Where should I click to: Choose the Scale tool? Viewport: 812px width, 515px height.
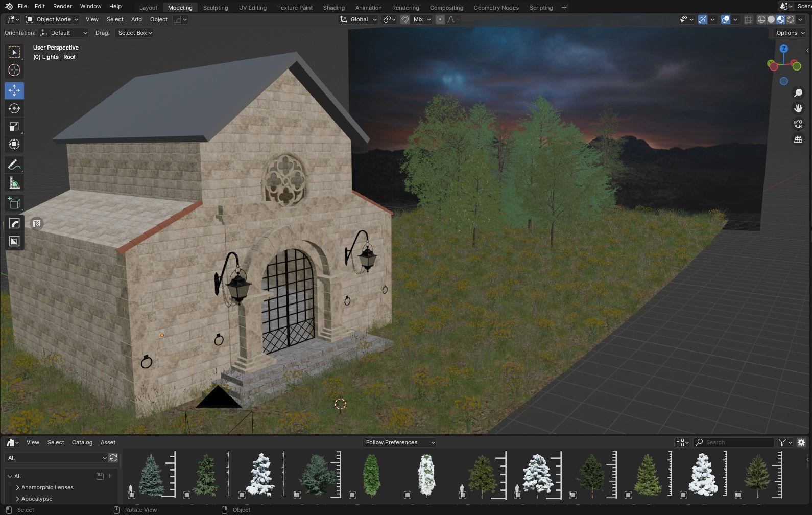[x=14, y=126]
